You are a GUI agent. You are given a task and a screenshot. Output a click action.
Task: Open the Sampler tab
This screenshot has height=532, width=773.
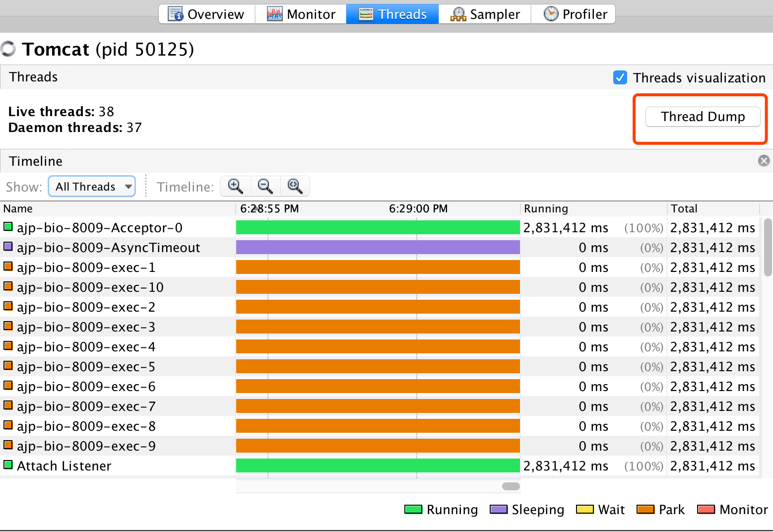485,14
